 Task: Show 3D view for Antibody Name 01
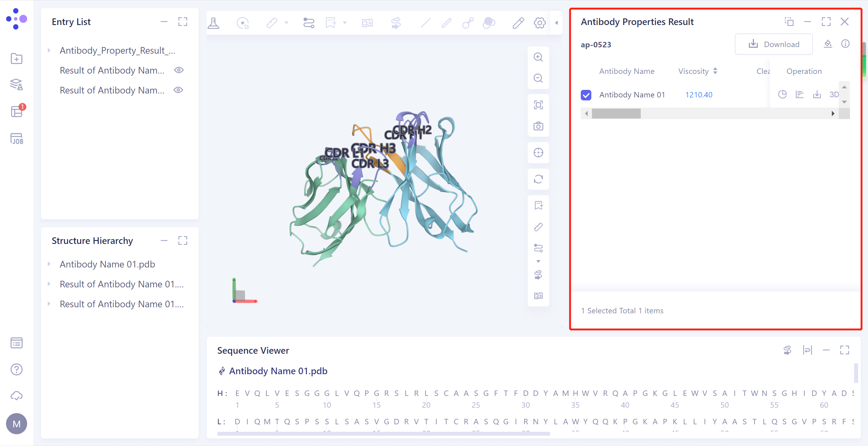834,94
